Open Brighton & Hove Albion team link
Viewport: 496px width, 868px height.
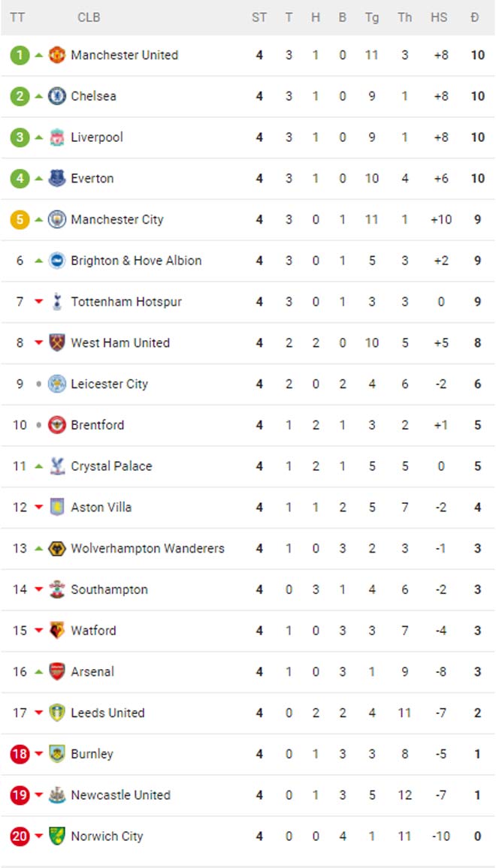[x=136, y=261]
